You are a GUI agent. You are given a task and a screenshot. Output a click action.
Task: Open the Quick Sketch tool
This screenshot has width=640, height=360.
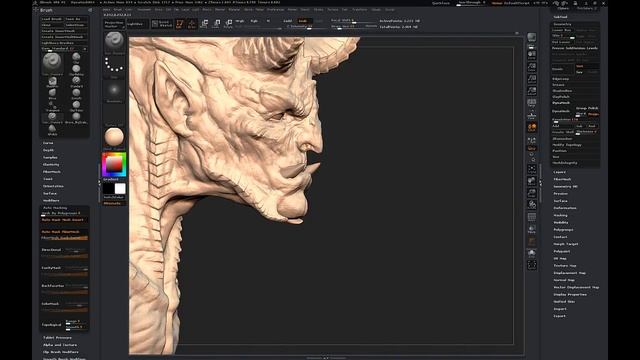[162, 24]
